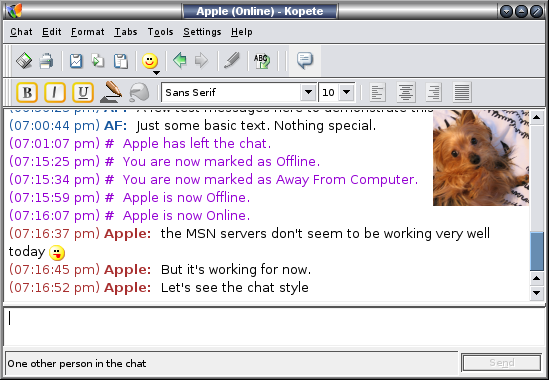Open the Tools menu
Screen dimensions: 549x380
pos(160,32)
